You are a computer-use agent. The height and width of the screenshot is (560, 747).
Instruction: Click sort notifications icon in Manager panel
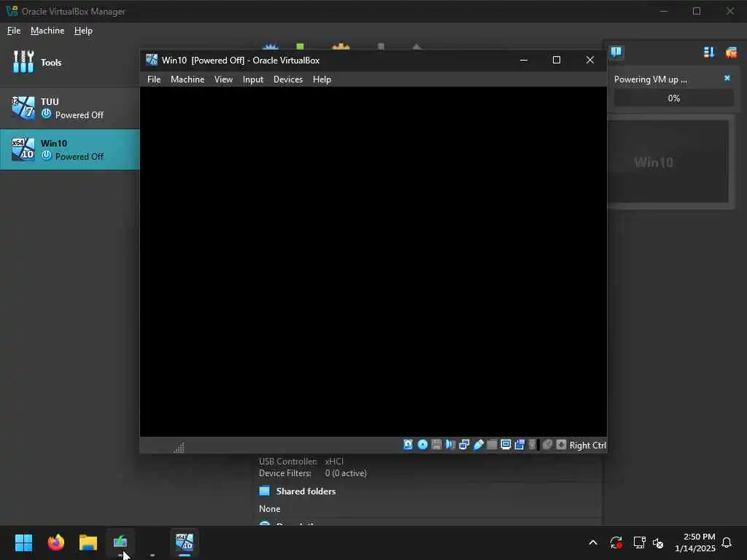click(709, 52)
